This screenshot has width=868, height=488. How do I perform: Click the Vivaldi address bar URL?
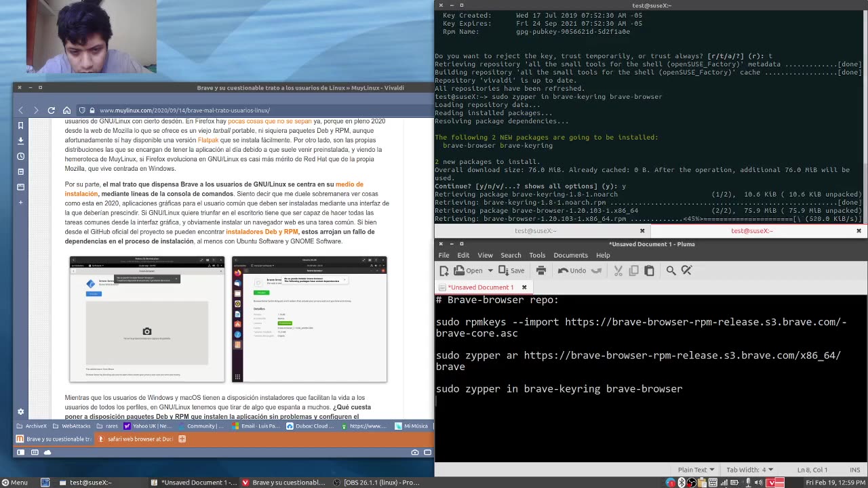click(x=184, y=110)
